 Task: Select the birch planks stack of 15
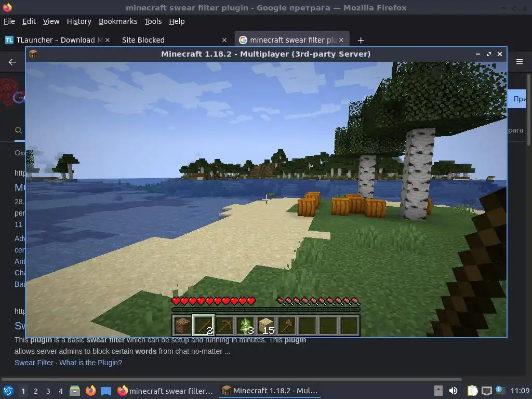pos(266,326)
